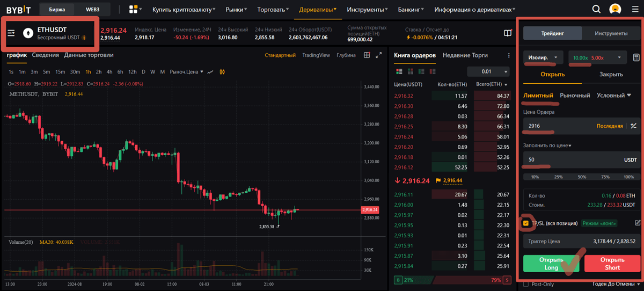Click the Открыть Long button
Screen dimensions: 644x291
coord(551,264)
